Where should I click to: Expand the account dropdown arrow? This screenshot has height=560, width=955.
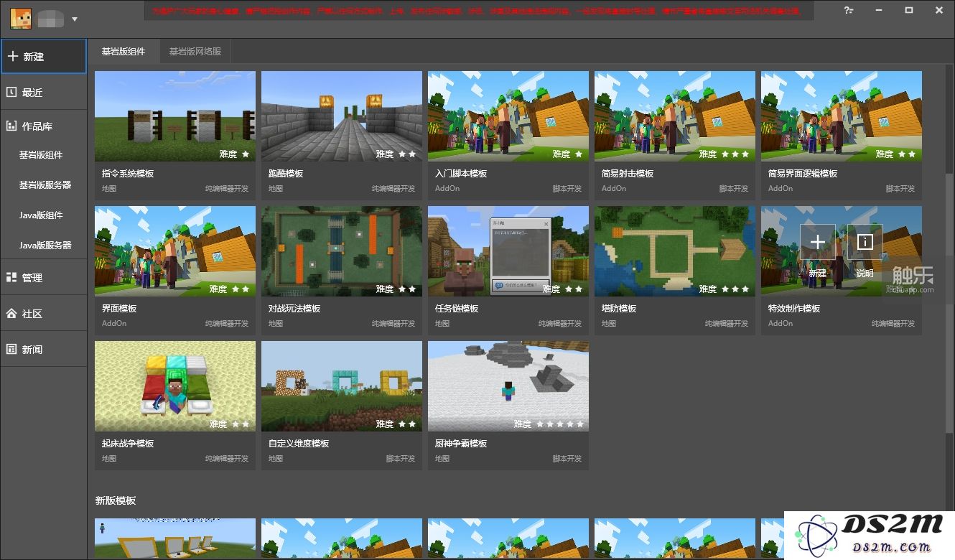click(x=75, y=19)
